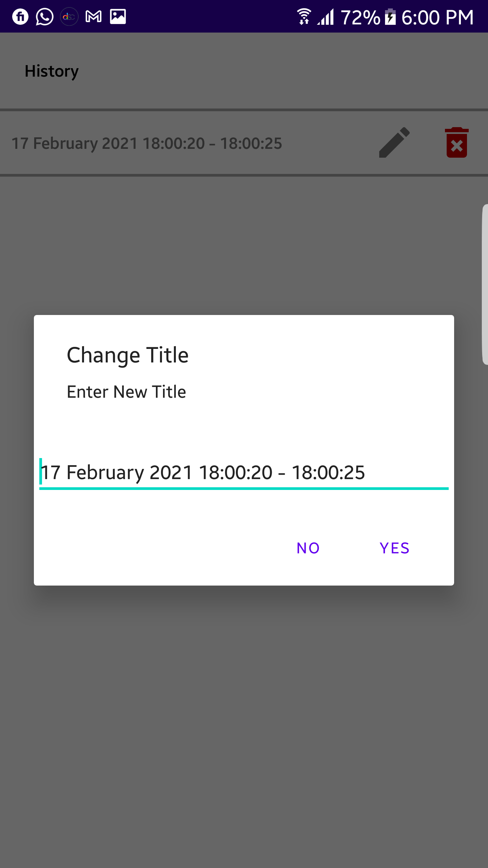This screenshot has height=868, width=488.
Task: Tap the 6:00 PM clock
Action: (438, 17)
